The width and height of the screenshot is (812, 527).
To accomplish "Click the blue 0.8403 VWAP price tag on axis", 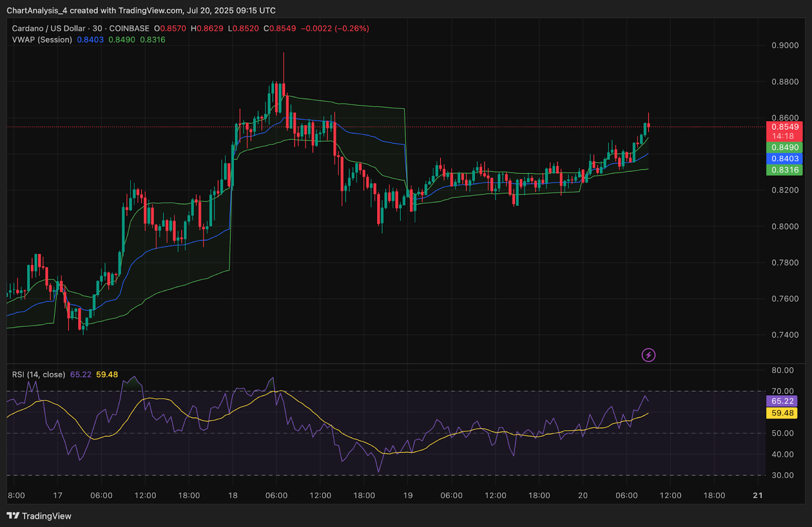I will click(784, 159).
